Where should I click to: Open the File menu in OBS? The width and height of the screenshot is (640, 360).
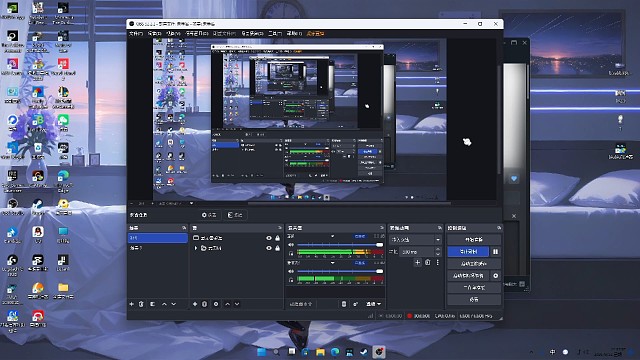tap(136, 33)
